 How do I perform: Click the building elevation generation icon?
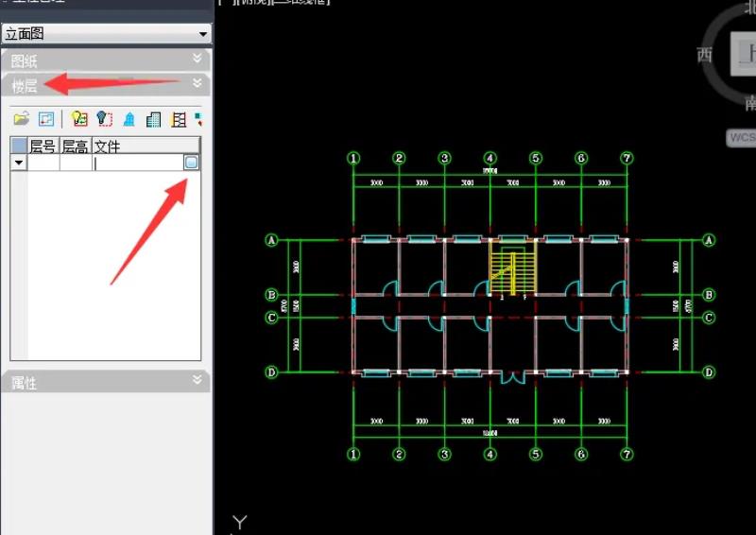[x=153, y=119]
